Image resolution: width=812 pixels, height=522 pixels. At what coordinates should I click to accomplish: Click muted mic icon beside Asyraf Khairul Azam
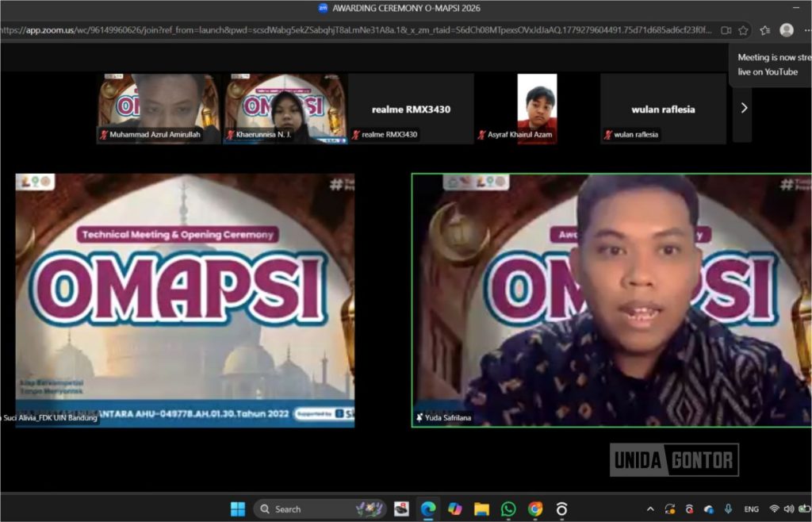pyautogui.click(x=482, y=135)
